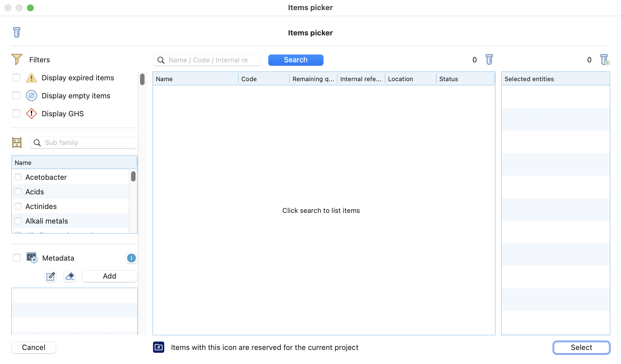Screen dimensions: 621x364
Task: Click the Add metadata button
Action: (109, 276)
